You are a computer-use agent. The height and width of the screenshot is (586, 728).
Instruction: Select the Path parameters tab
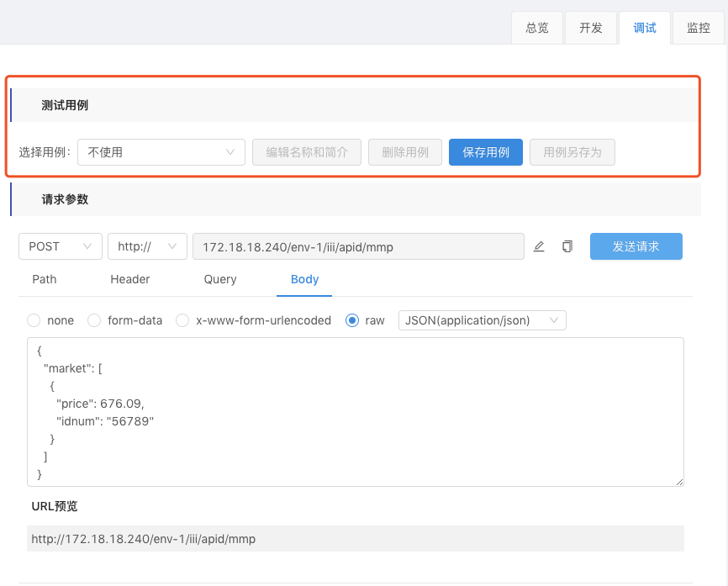(x=45, y=279)
